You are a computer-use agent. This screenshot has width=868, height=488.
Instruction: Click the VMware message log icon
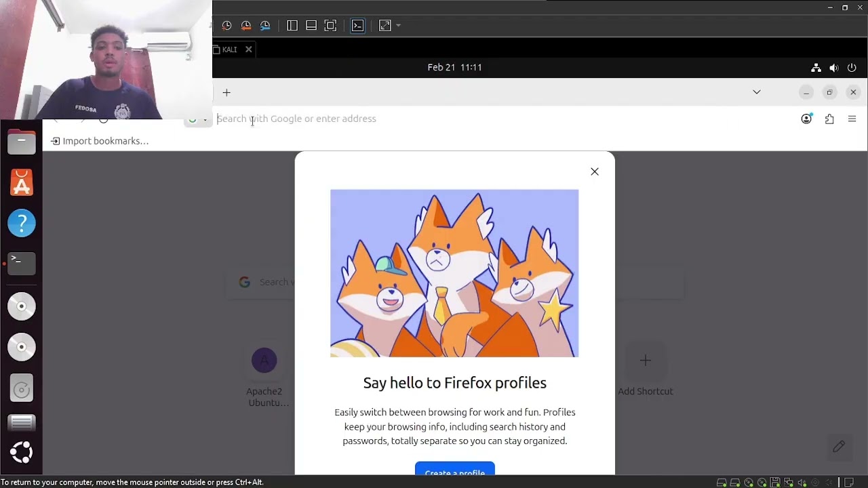tap(849, 483)
